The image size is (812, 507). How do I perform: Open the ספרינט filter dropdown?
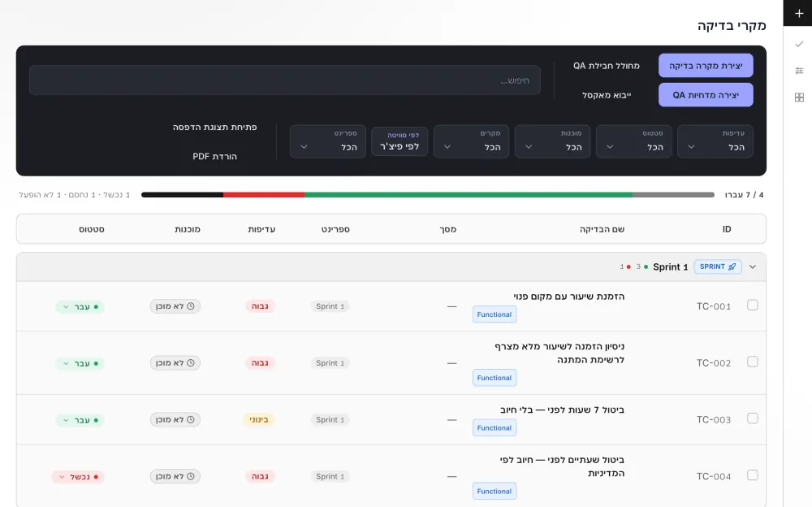[328, 141]
